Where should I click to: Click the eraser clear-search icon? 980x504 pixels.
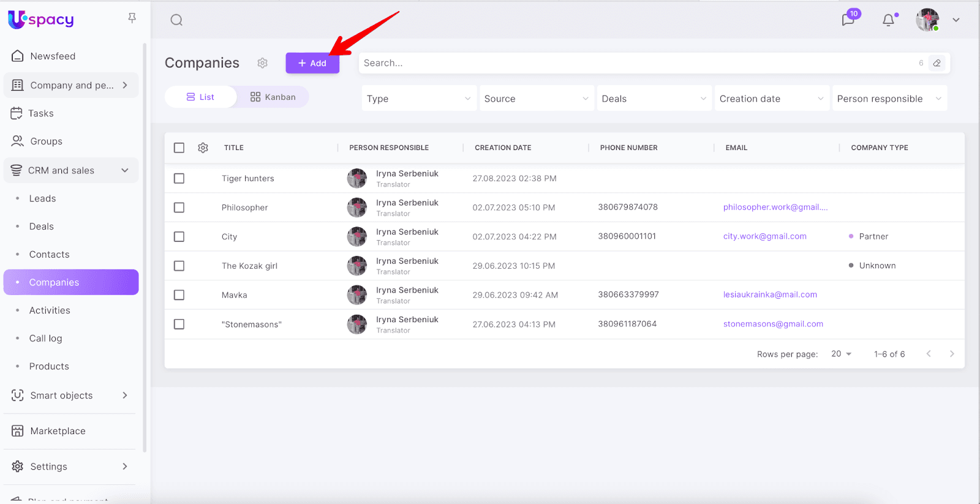point(937,63)
